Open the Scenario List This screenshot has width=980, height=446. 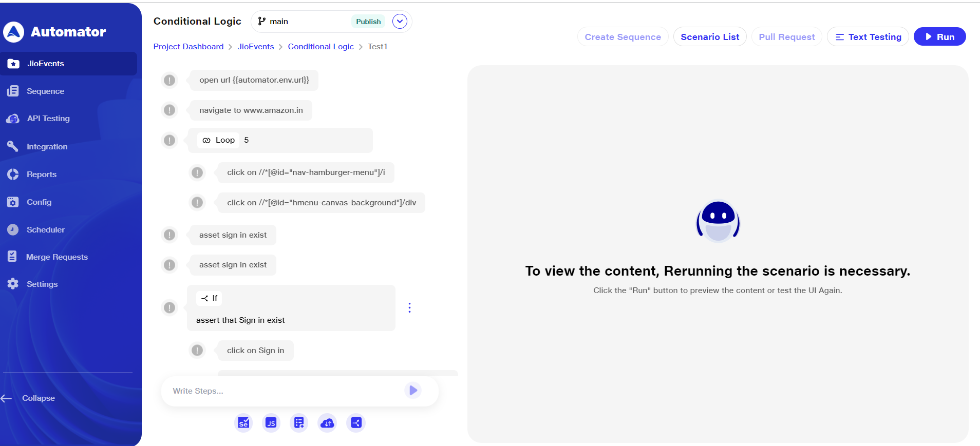(x=710, y=37)
